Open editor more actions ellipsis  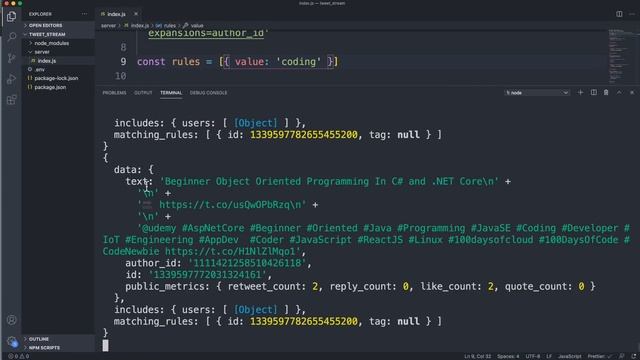[x=632, y=14]
